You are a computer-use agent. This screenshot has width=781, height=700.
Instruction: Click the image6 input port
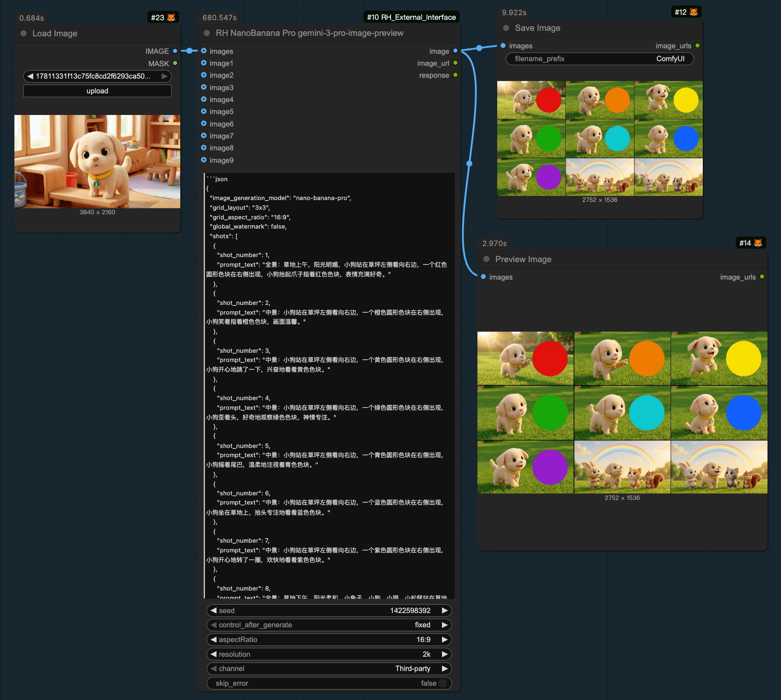click(x=204, y=124)
